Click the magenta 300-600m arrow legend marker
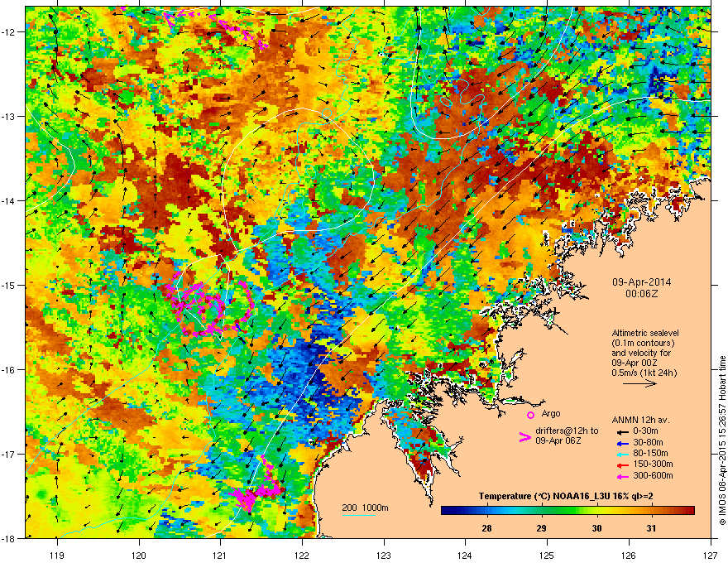This screenshot has width=728, height=563. [621, 476]
